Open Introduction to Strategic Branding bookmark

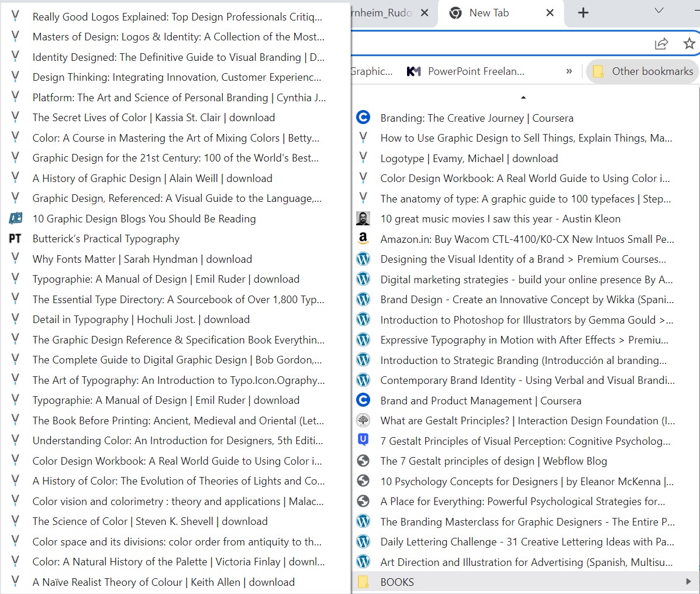click(525, 360)
